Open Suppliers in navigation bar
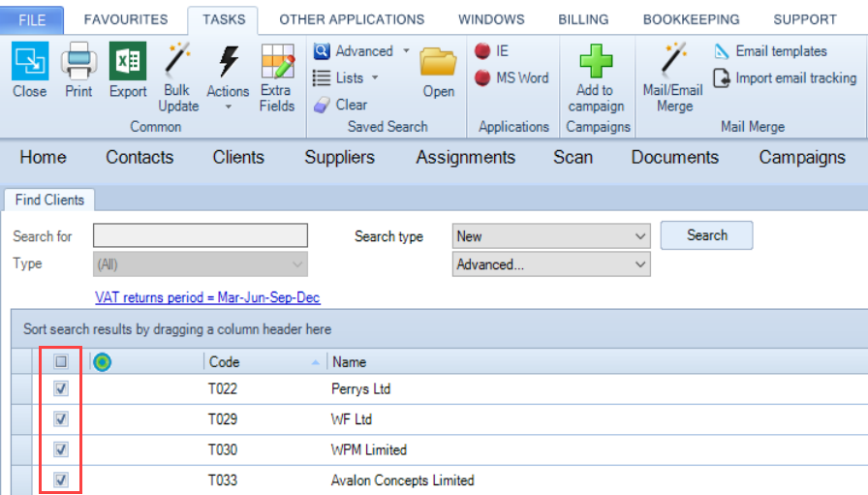 pyautogui.click(x=339, y=157)
